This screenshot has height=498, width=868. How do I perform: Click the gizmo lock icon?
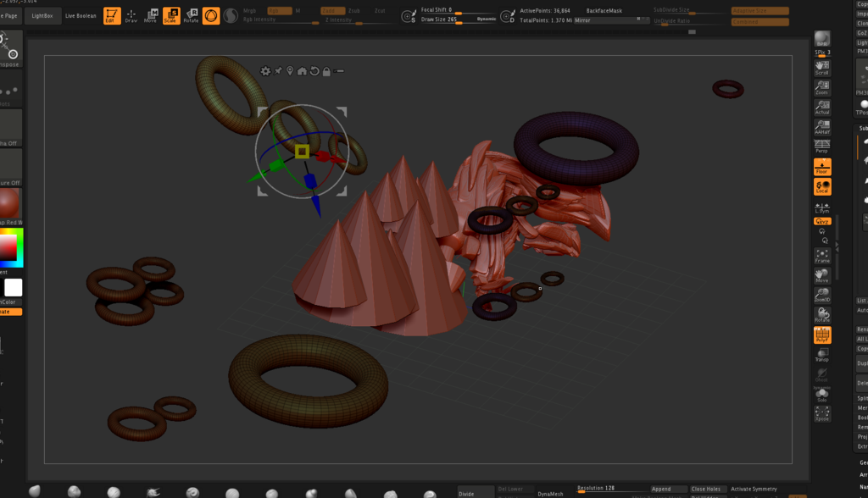(326, 71)
